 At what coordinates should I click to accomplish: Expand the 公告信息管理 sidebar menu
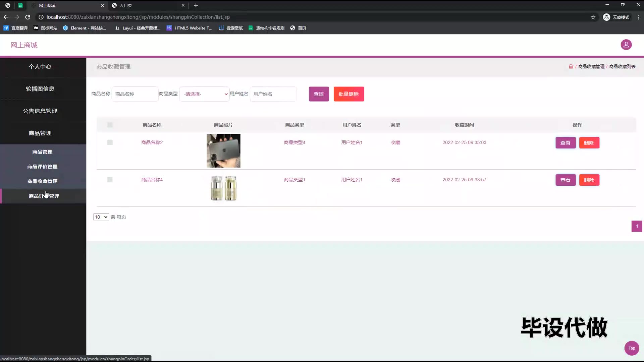coord(40,111)
